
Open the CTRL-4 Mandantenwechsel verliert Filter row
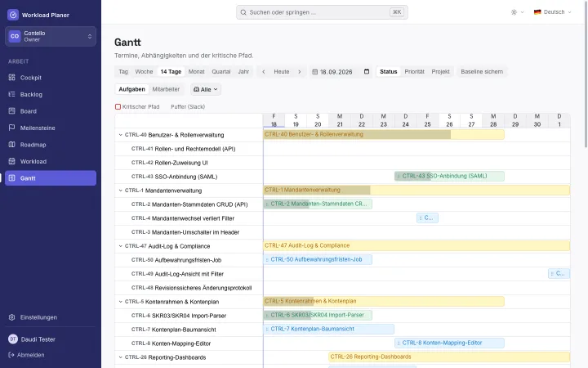click(x=189, y=218)
